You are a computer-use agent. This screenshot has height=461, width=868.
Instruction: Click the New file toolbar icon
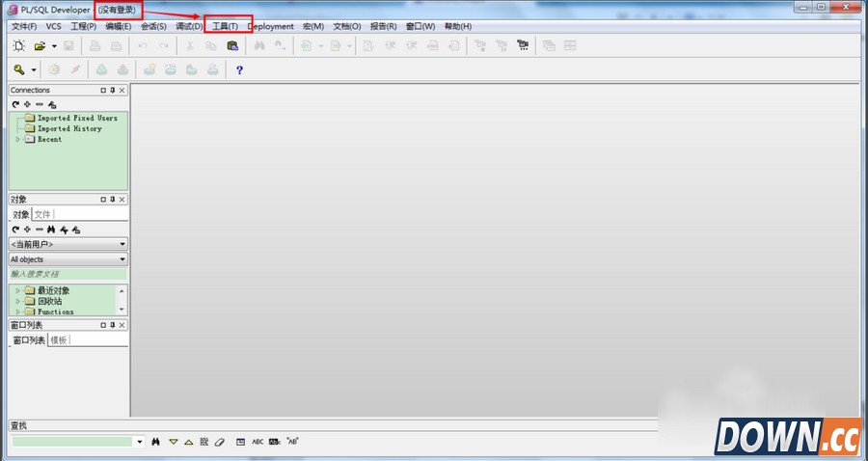tap(18, 45)
